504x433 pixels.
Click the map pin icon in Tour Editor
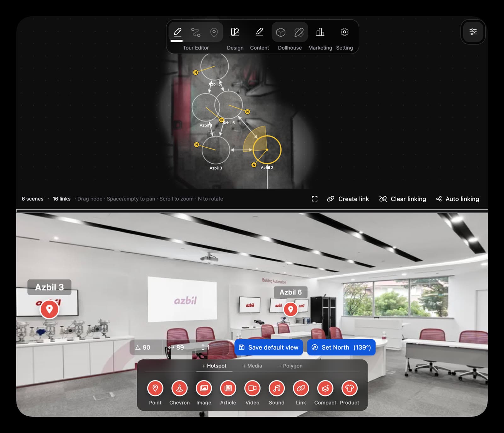[214, 32]
